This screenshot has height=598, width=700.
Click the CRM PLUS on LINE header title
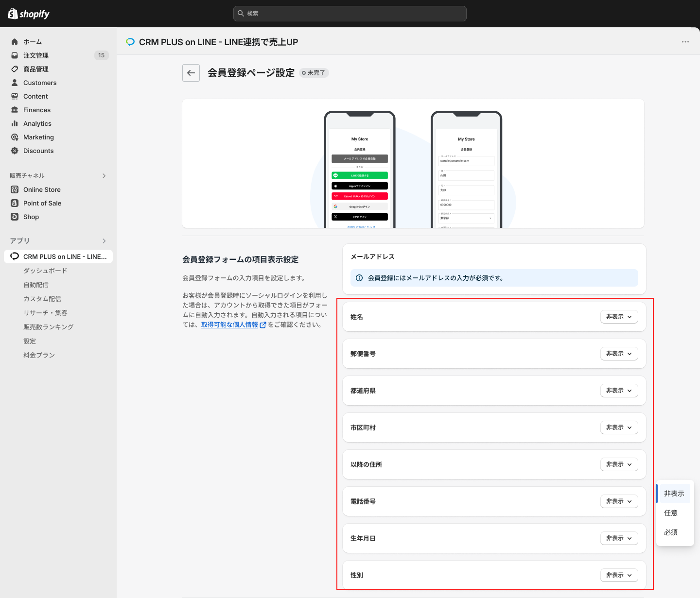coord(218,42)
